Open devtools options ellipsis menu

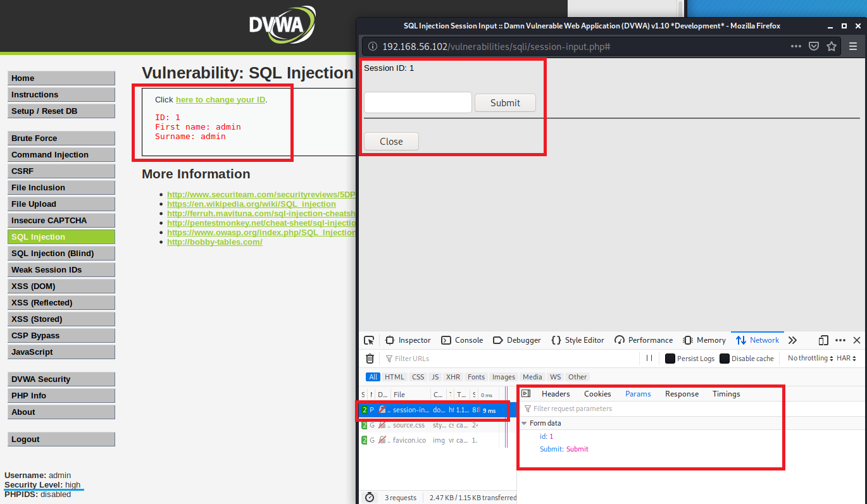(x=840, y=340)
